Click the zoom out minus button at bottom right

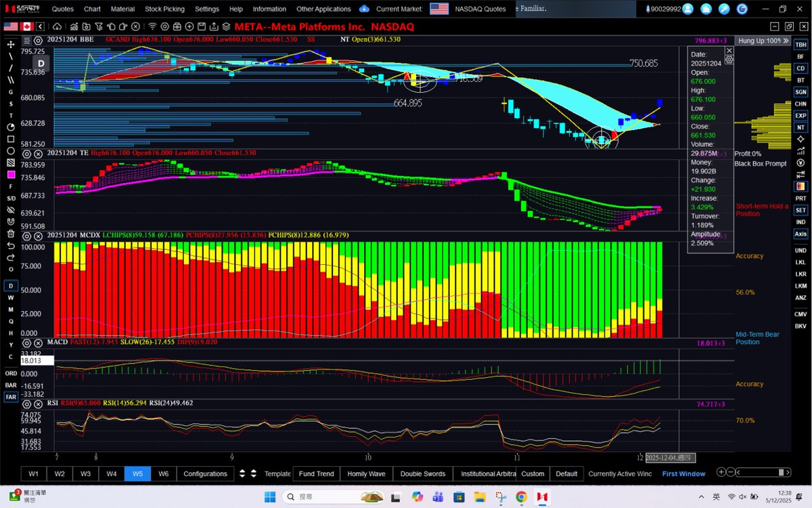(732, 473)
